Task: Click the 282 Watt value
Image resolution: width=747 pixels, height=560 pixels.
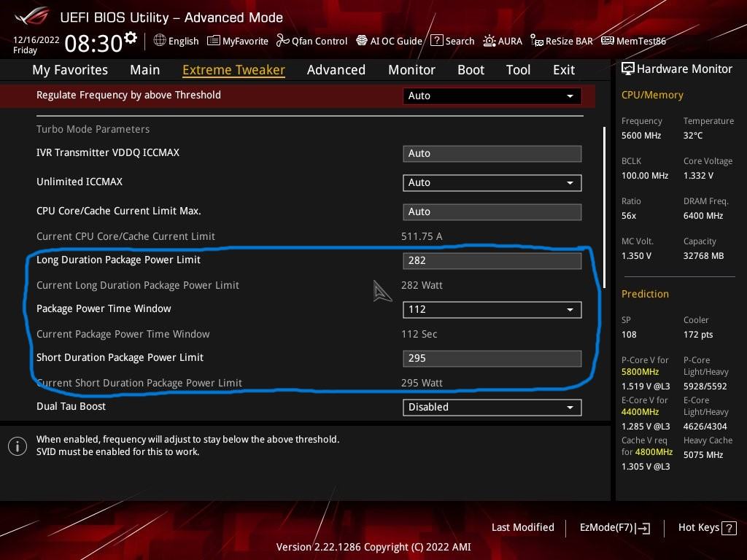Action: point(422,285)
